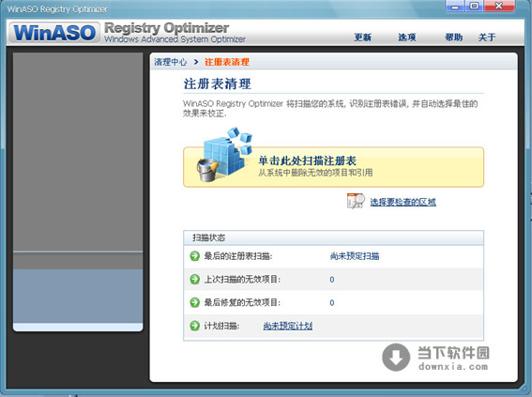The width and height of the screenshot is (532, 397).
Task: Click the WinASO logo
Action: [x=54, y=33]
